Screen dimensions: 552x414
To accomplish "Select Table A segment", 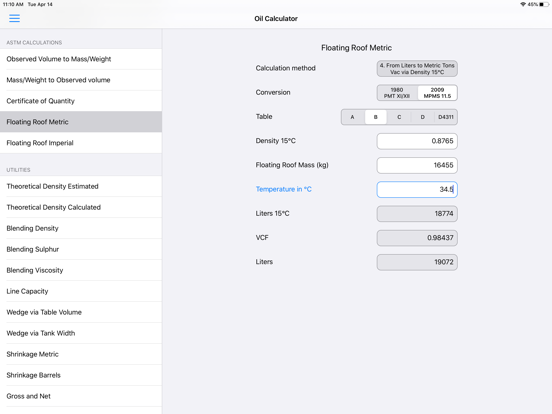I will (x=352, y=117).
